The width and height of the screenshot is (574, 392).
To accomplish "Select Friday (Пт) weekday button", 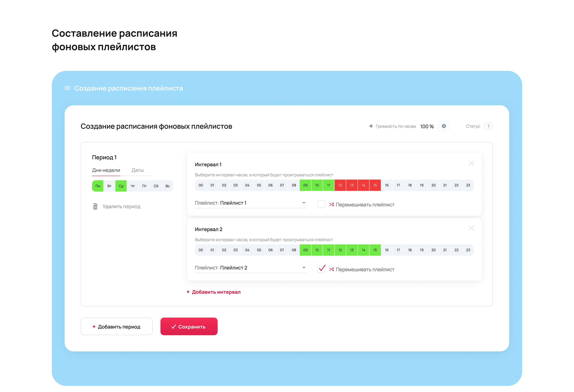I will pyautogui.click(x=144, y=186).
